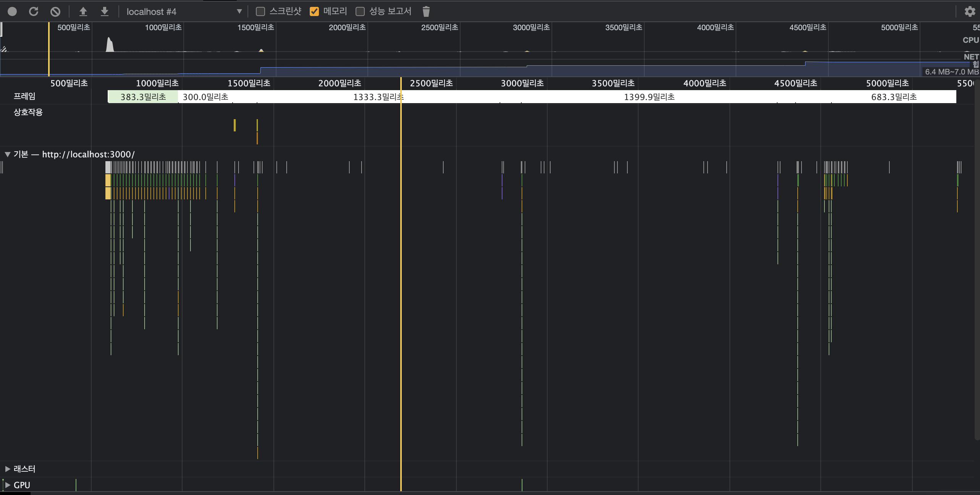Viewport: 980px width, 495px height.
Task: Click the record button
Action: click(x=12, y=11)
